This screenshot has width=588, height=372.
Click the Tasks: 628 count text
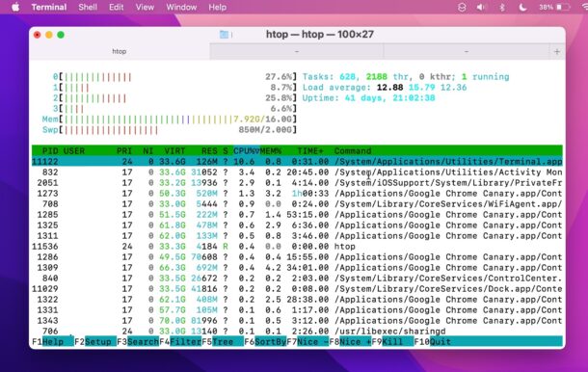point(330,77)
